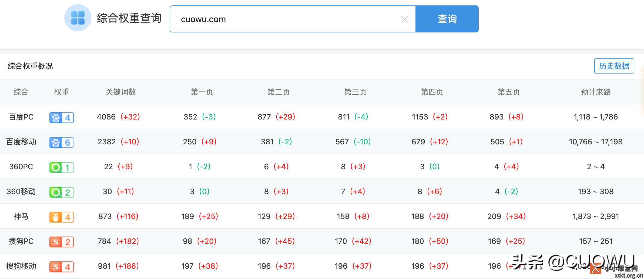
Task: Click the 352 (-3) first page cell
Action: click(200, 117)
